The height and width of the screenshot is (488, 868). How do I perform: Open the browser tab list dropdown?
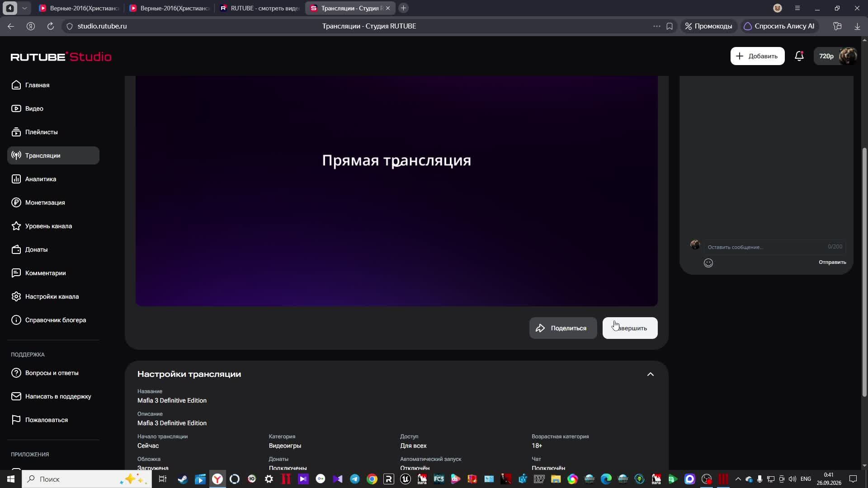tap(24, 8)
